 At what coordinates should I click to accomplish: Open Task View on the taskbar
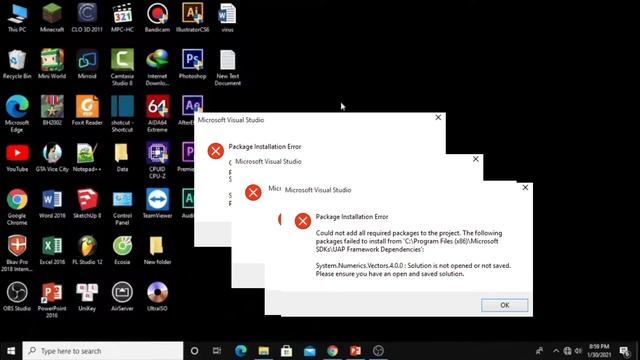click(x=217, y=351)
